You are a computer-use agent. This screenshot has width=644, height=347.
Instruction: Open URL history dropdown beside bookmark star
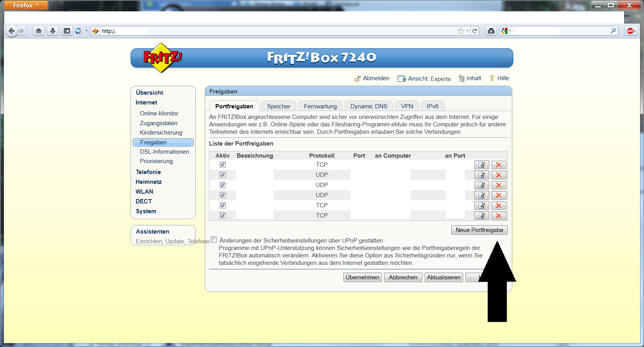(467, 31)
